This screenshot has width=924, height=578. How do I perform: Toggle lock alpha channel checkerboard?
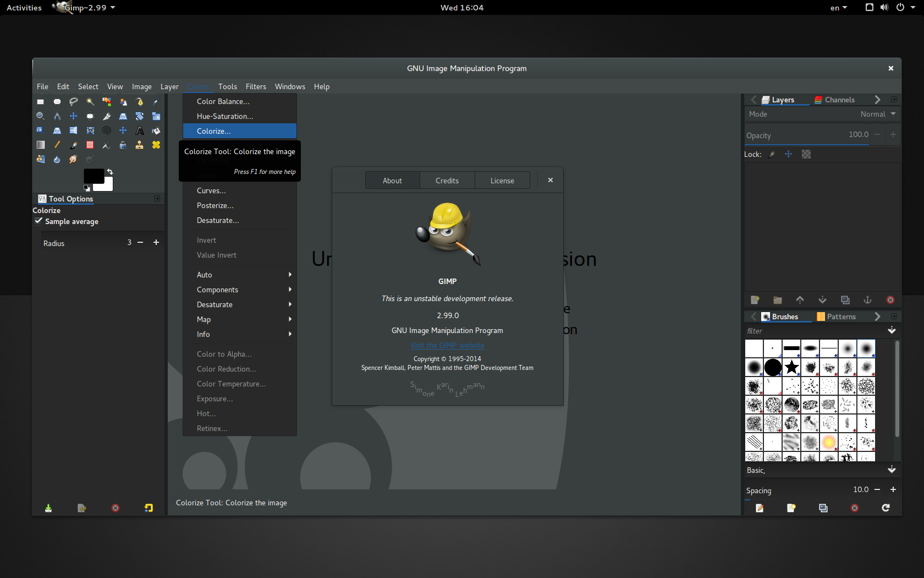pos(806,154)
